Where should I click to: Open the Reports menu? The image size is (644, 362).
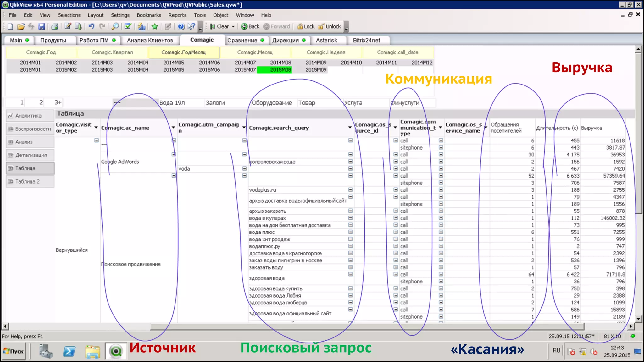pos(177,15)
